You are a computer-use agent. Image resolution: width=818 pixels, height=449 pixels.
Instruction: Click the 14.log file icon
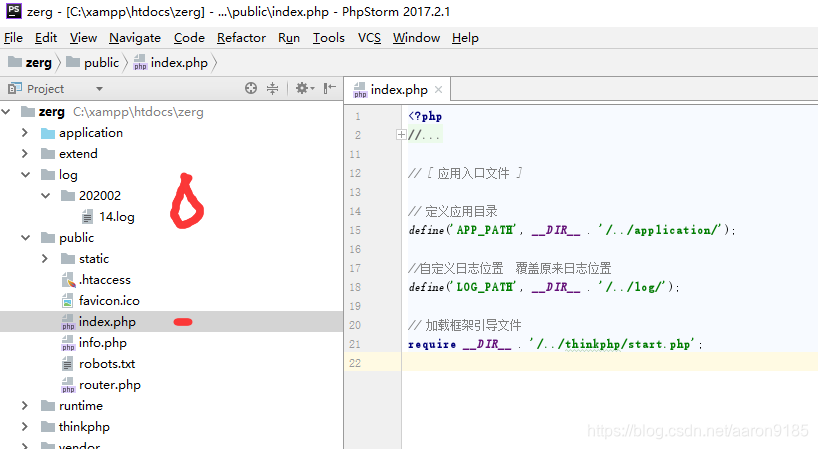(88, 216)
